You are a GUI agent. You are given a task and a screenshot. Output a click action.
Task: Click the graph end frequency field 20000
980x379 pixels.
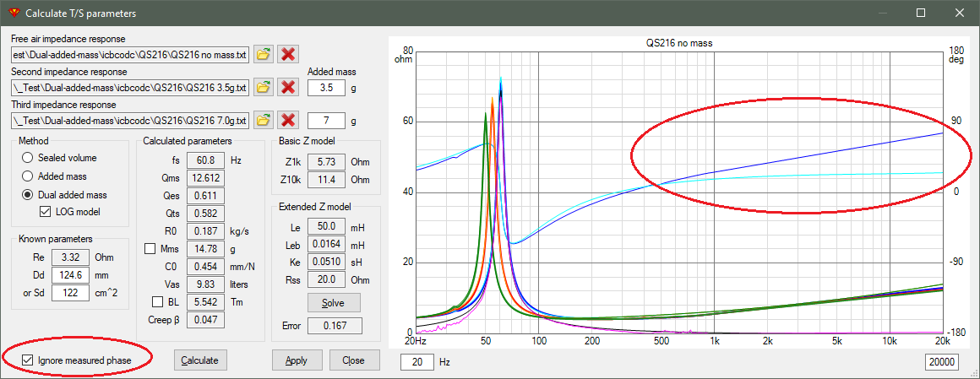pyautogui.click(x=943, y=361)
